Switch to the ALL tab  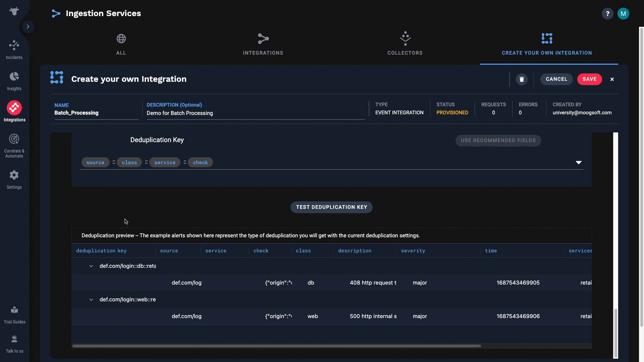(121, 45)
